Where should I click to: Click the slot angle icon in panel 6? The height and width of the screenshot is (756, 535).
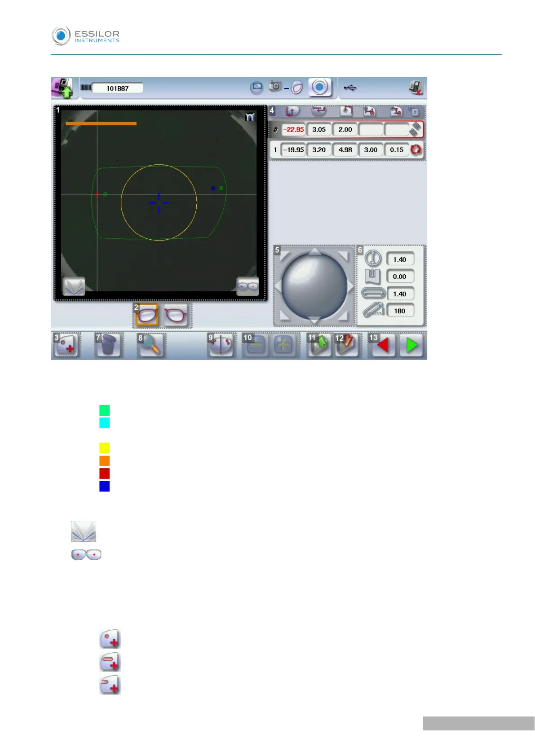coord(373,310)
